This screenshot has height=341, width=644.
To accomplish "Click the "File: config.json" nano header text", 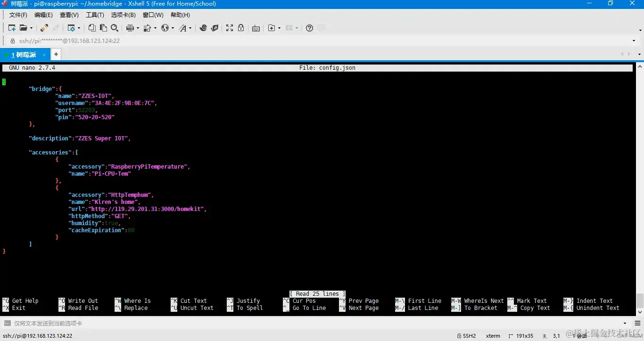I will [327, 68].
